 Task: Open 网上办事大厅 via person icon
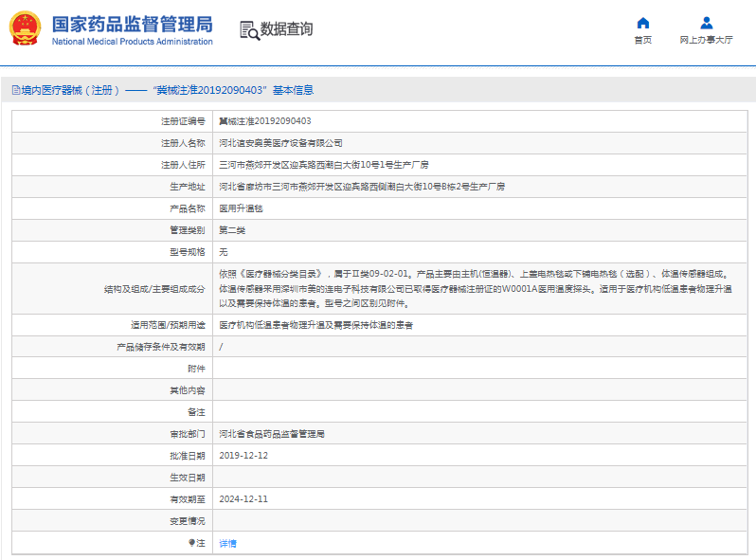click(x=706, y=23)
